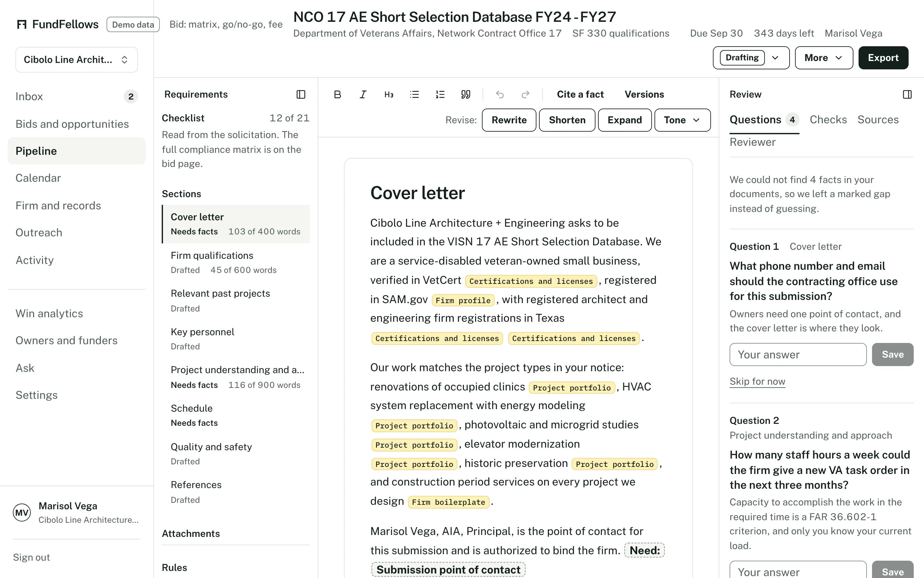Click the Rules heading
The width and height of the screenshot is (924, 578).
click(174, 568)
